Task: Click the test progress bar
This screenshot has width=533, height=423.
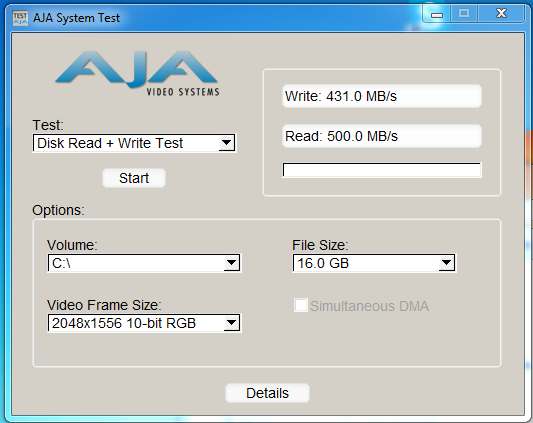Action: pyautogui.click(x=382, y=170)
